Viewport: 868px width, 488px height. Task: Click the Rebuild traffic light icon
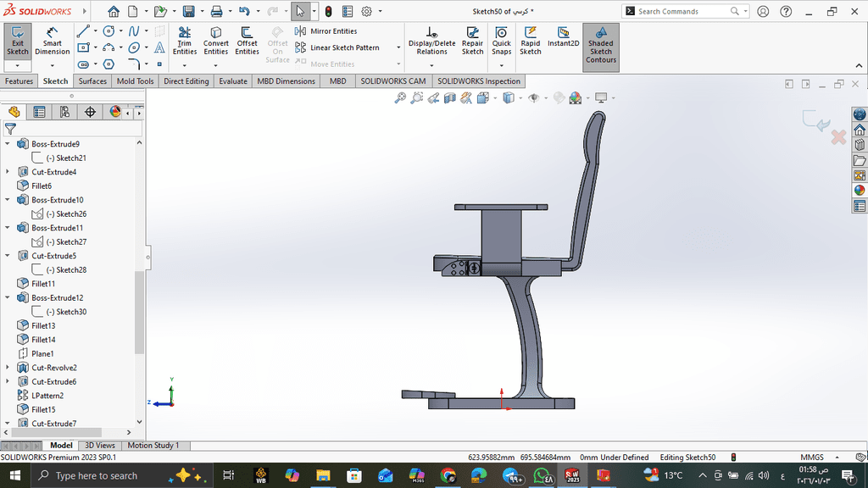328,12
